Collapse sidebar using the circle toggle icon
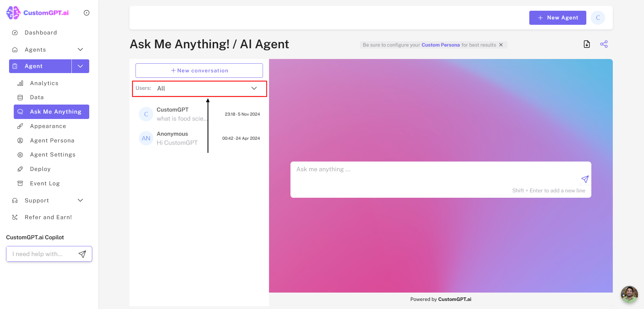644x309 pixels. pyautogui.click(x=87, y=13)
